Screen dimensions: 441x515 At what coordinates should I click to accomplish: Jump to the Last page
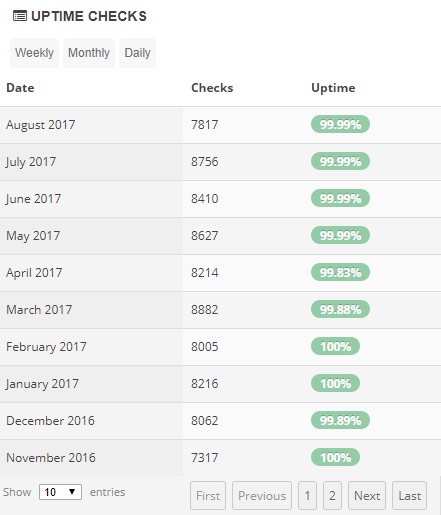tap(410, 496)
